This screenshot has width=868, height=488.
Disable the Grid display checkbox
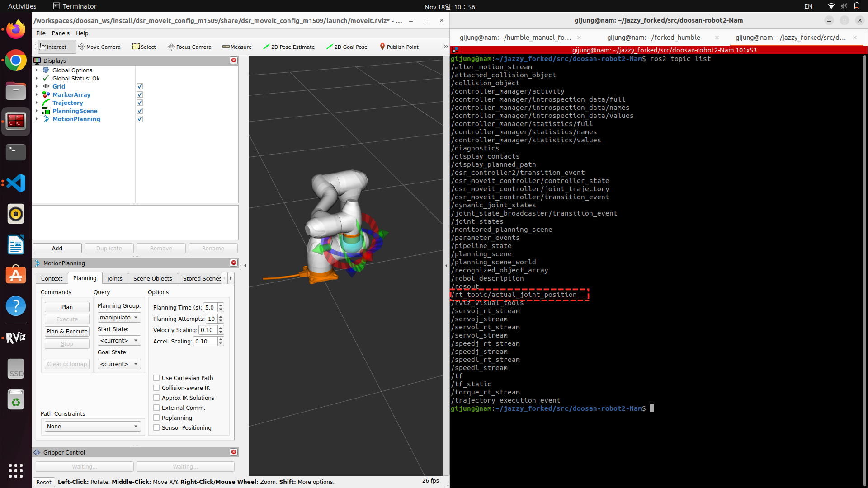(x=140, y=86)
